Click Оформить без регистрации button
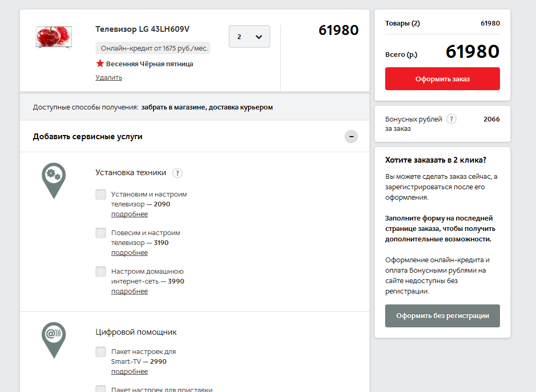Image resolution: width=536 pixels, height=392 pixels. [443, 316]
